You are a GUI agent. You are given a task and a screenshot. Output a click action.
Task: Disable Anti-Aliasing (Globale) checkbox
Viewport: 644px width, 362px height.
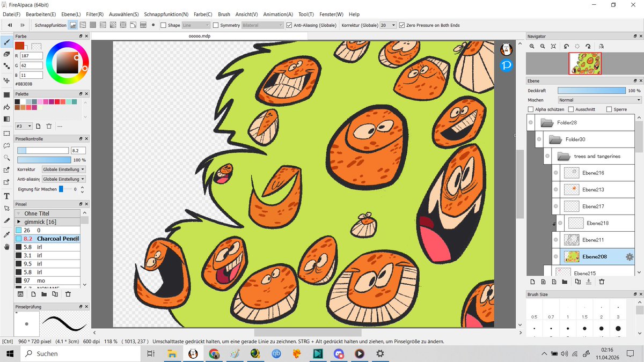(x=289, y=25)
